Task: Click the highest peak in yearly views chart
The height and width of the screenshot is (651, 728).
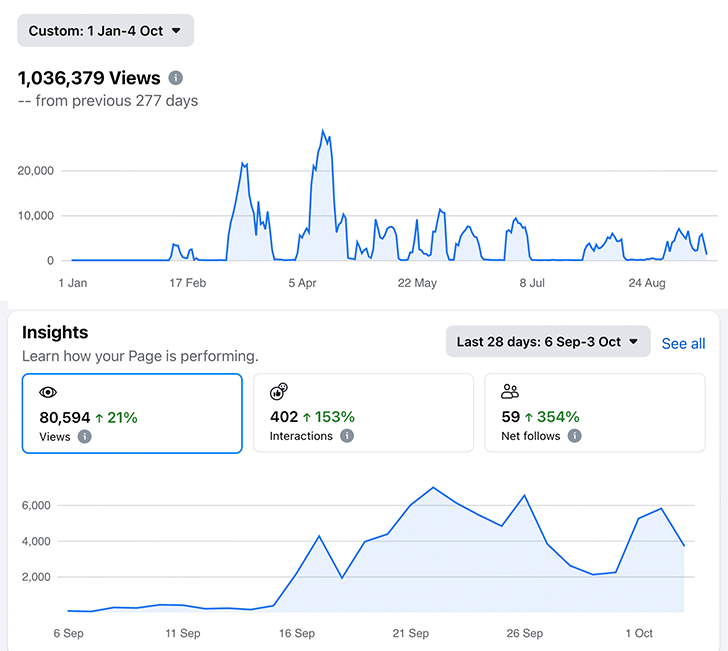Action: click(323, 131)
